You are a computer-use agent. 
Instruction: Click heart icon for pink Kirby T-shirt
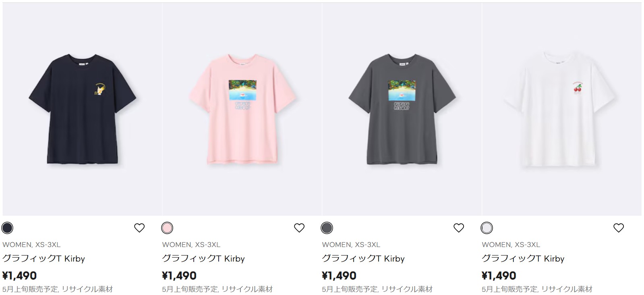pos(299,228)
